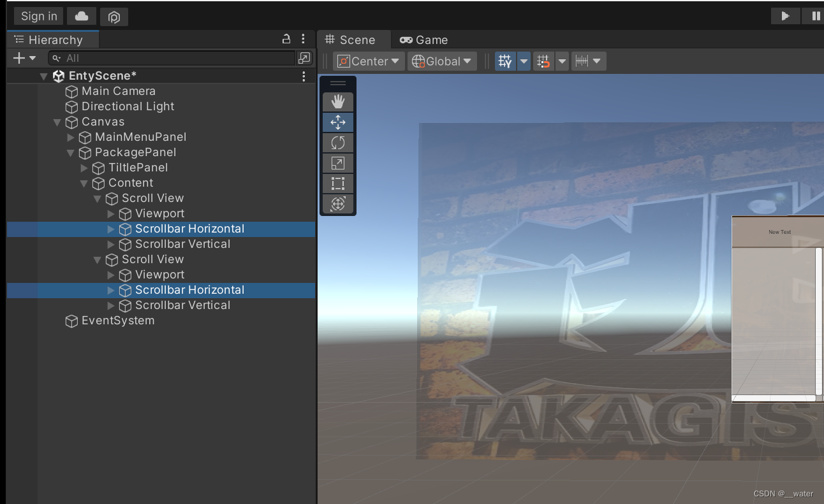Screen dimensions: 824x504
Task: Expand the TiltlePanel node
Action: 84,168
